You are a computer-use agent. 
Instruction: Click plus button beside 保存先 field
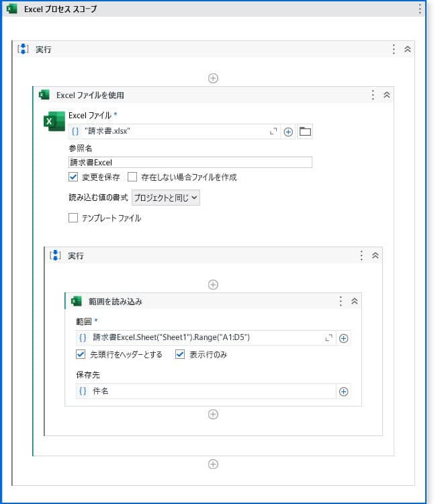click(x=343, y=392)
